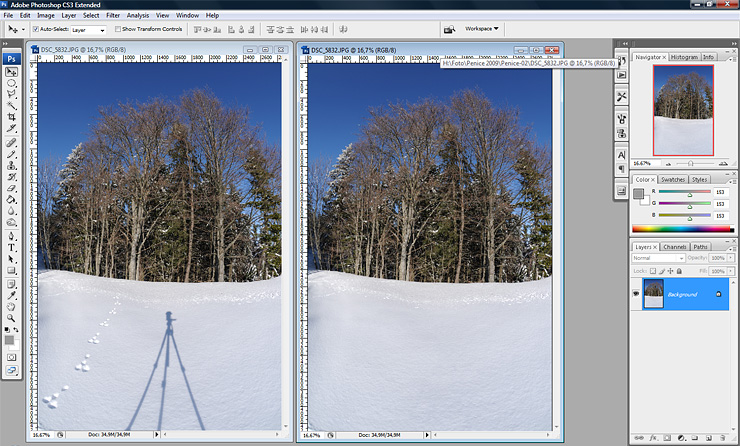Screen dimensions: 740x446
Task: Toggle the Auto-Select checkbox
Action: point(36,29)
